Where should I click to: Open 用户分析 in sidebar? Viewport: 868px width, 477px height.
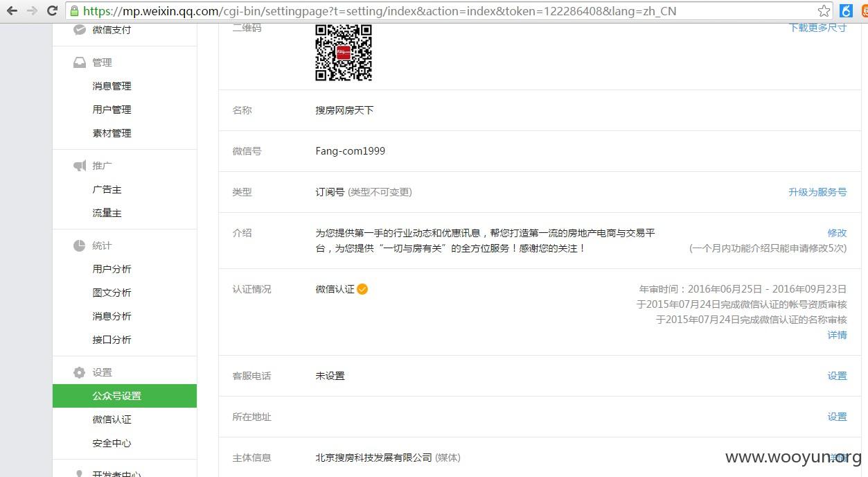click(112, 269)
